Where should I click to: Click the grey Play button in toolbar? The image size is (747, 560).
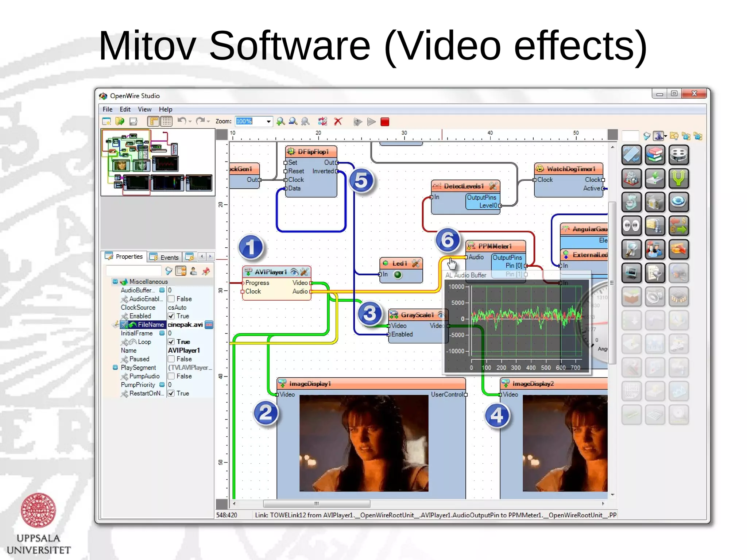coord(371,121)
